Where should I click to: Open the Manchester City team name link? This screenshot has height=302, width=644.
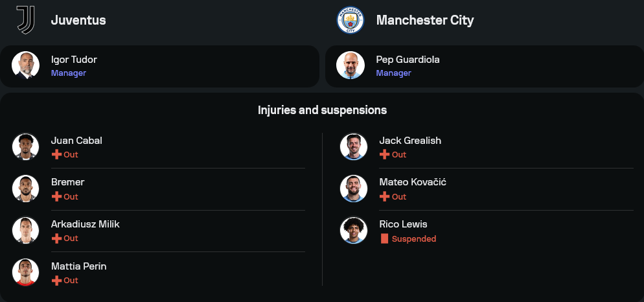click(x=425, y=20)
